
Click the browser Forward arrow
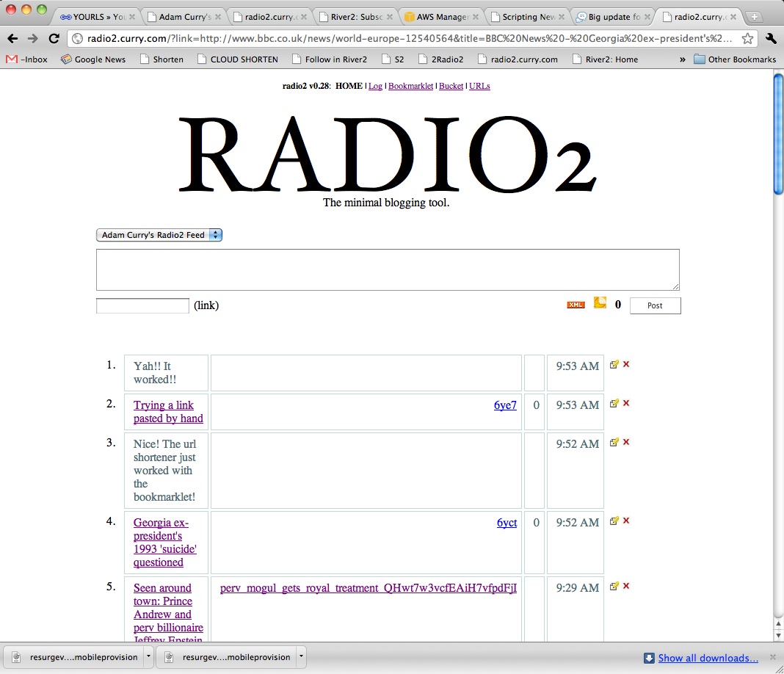click(x=33, y=38)
